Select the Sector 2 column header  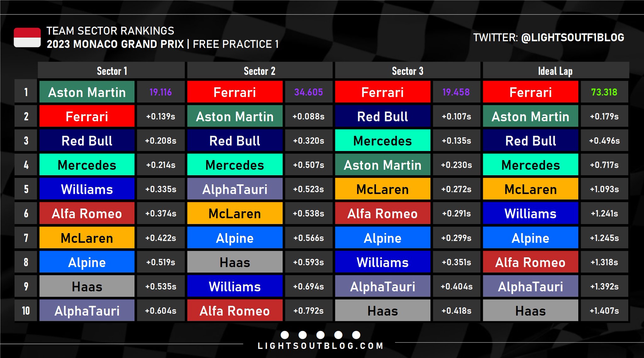(x=260, y=70)
